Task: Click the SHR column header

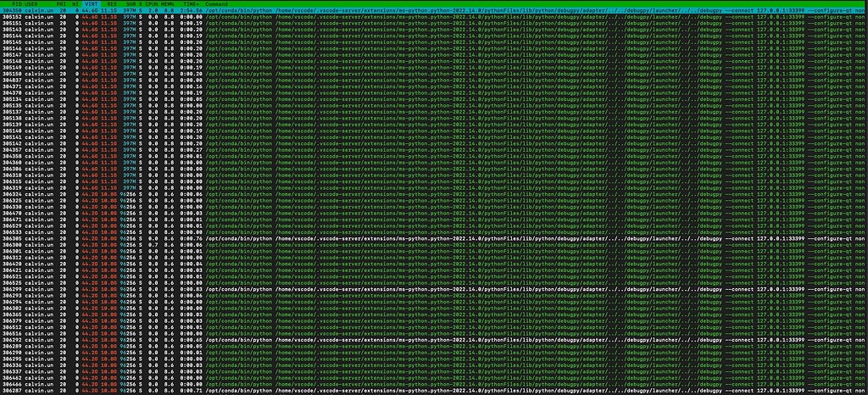Action: pos(130,3)
